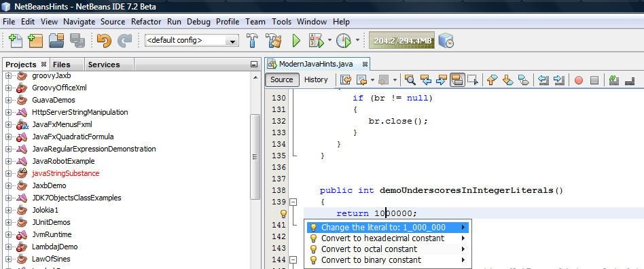Run the project with green play icon
Viewport: 644px width, 269px height.
[296, 40]
